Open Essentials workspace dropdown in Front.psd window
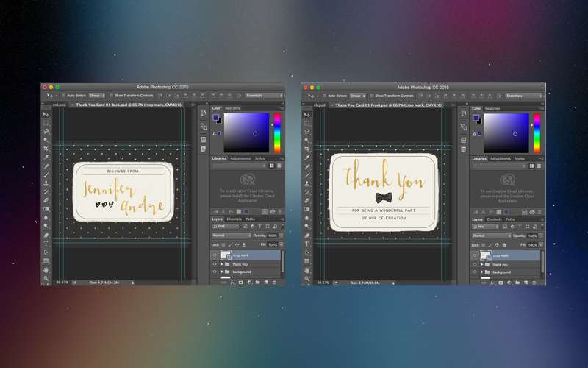Screen dimensions: 588x368 pyautogui.click(x=524, y=96)
